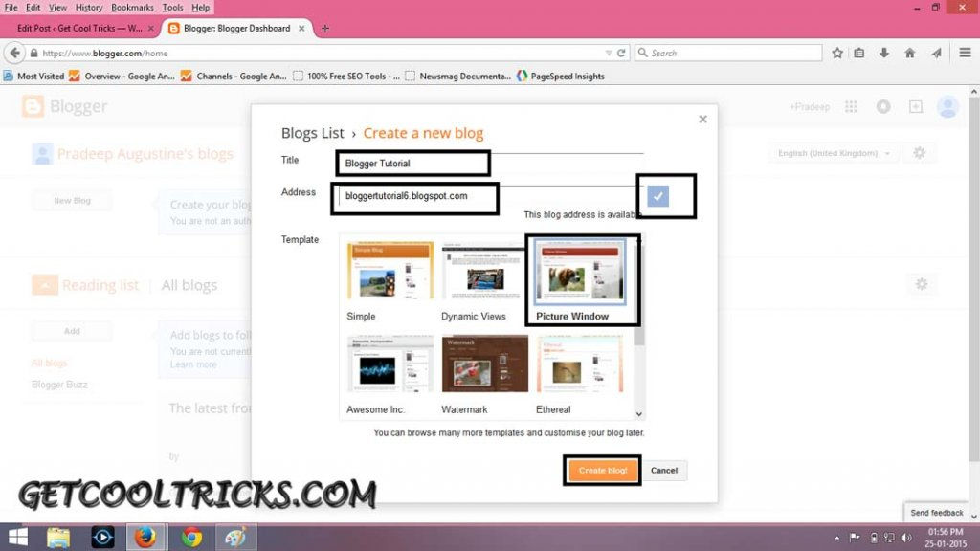Open the English (United Kingdom) language dropdown
Screen dimensions: 980x551
(x=834, y=153)
